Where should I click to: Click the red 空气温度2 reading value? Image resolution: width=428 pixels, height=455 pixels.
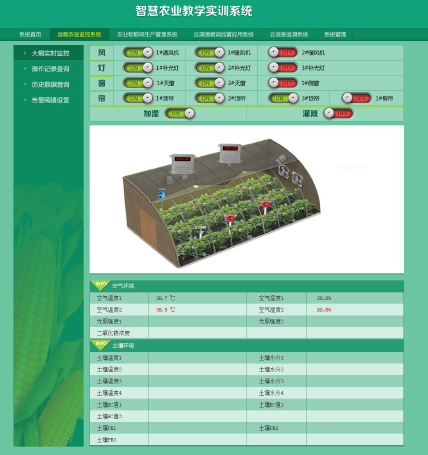[166, 310]
